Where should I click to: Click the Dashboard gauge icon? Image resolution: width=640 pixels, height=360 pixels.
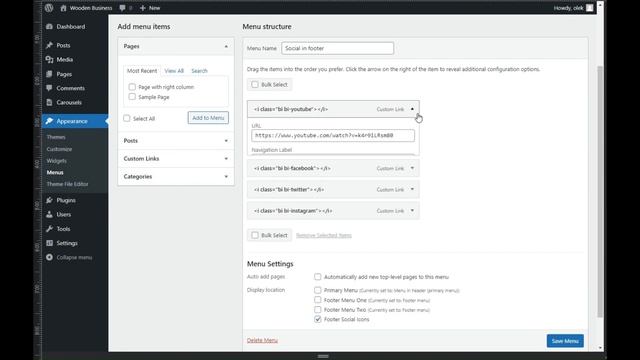coord(49,27)
